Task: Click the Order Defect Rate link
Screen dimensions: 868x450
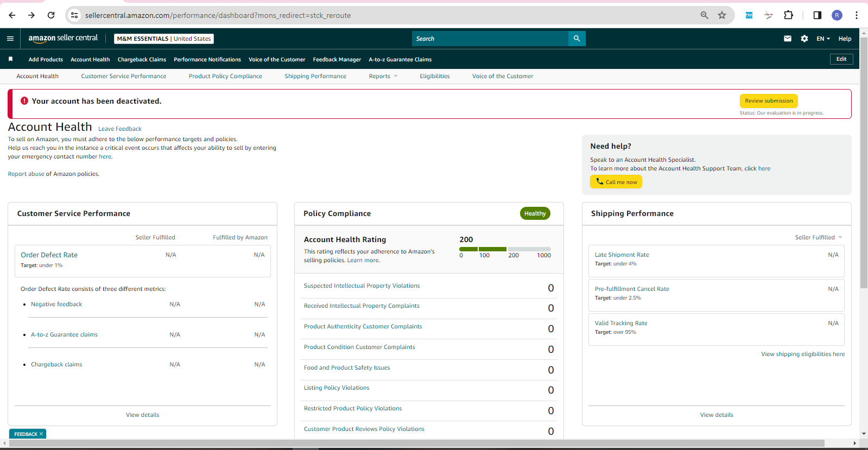Action: (49, 255)
